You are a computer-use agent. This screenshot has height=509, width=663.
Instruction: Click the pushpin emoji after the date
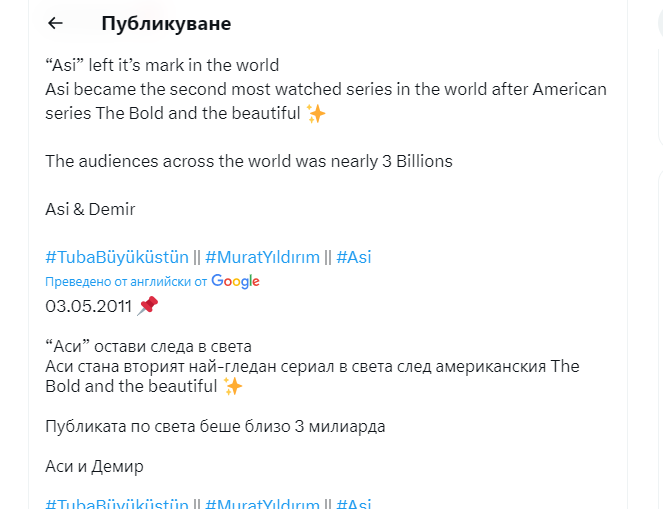(x=147, y=305)
